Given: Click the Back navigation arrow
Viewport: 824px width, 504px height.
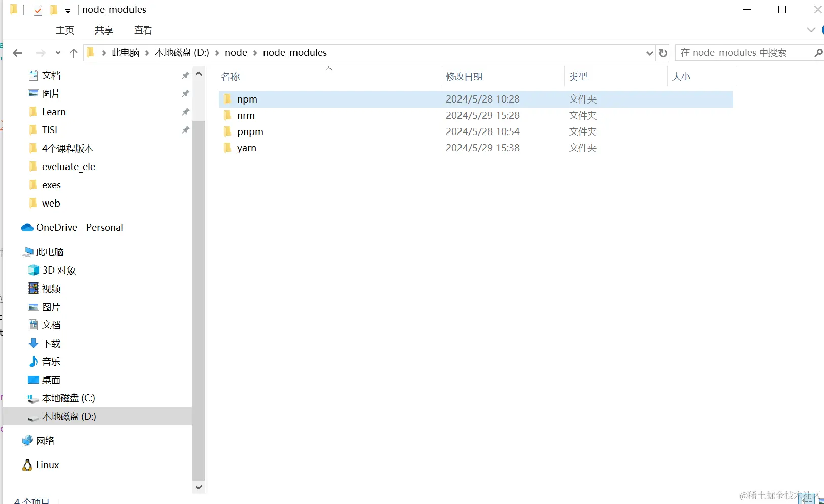Looking at the screenshot, I should (18, 53).
